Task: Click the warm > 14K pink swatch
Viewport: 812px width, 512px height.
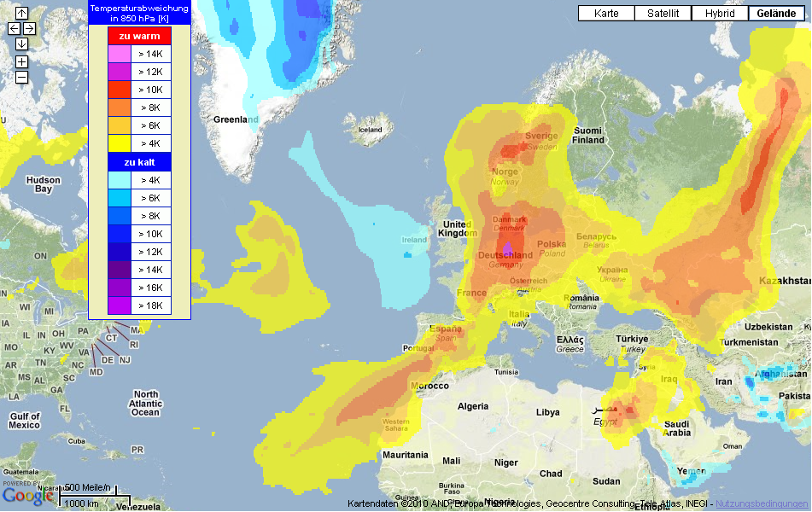Action: pyautogui.click(x=119, y=54)
